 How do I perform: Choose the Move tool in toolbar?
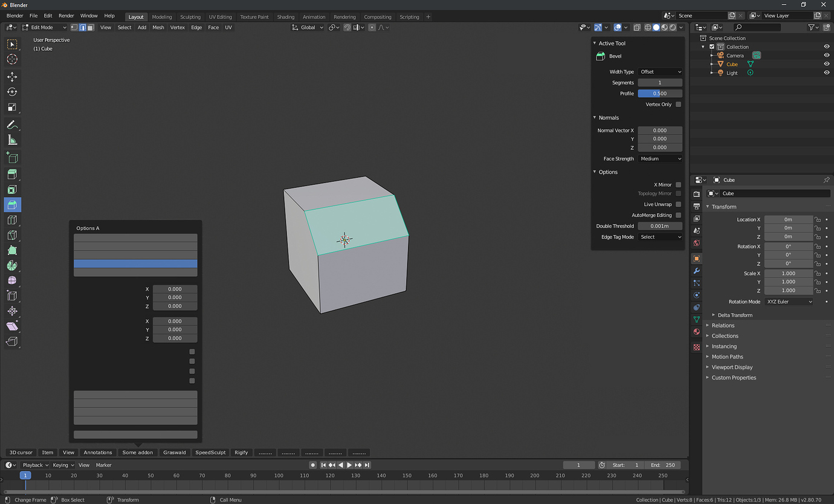12,77
